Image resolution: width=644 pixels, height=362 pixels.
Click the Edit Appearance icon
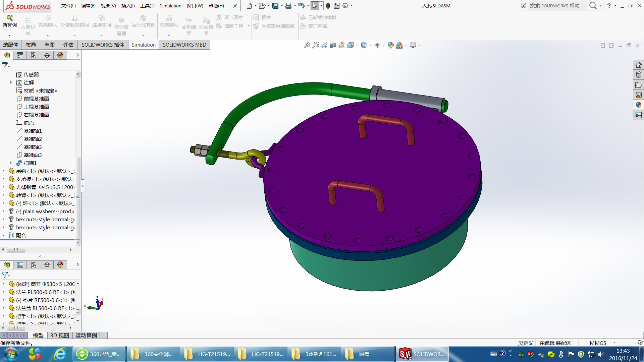390,45
